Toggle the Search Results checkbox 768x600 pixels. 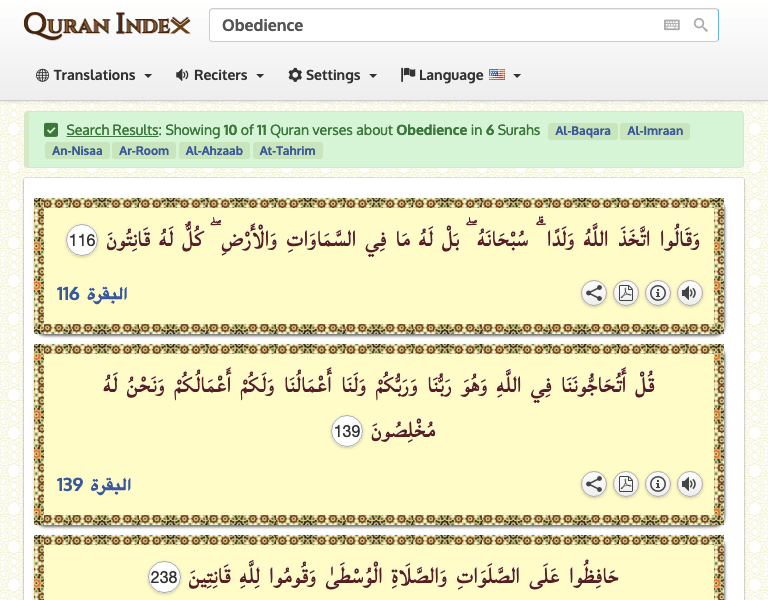[x=51, y=130]
